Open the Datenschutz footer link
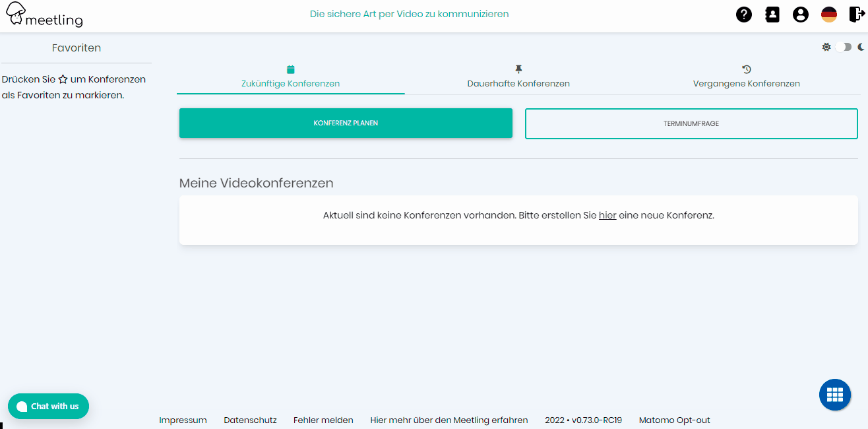The image size is (868, 429). coord(250,420)
